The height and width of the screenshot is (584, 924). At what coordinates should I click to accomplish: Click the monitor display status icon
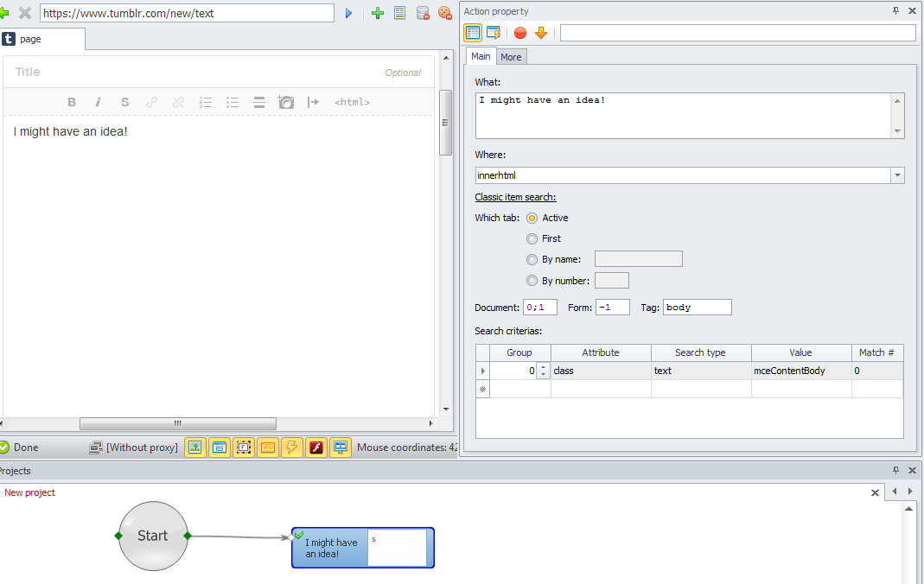(341, 448)
